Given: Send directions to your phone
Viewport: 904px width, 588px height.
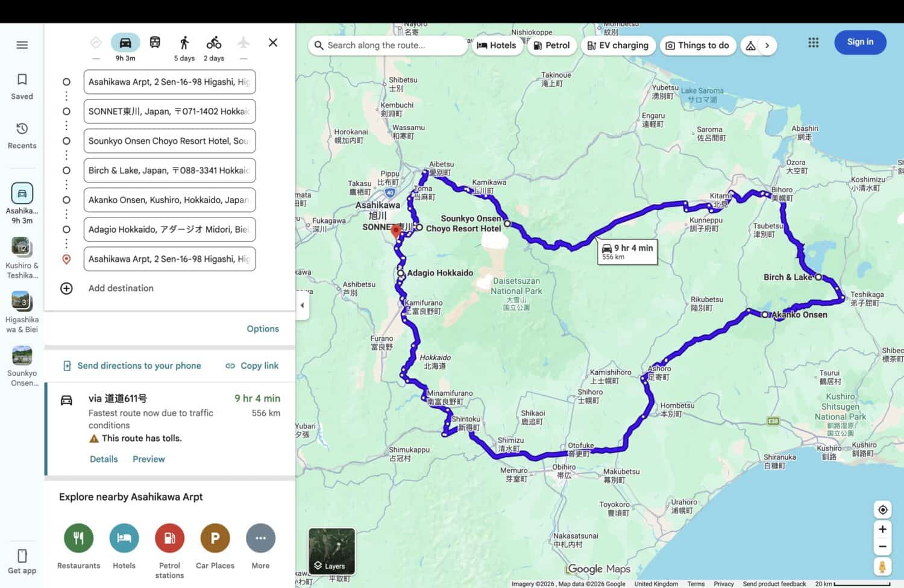Looking at the screenshot, I should 133,366.
